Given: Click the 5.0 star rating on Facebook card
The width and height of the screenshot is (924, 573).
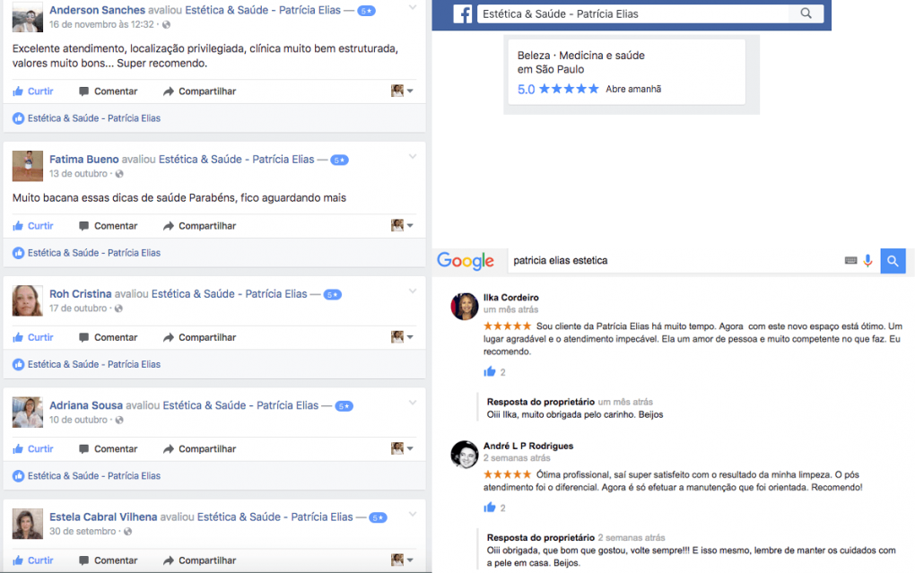Looking at the screenshot, I should (558, 89).
